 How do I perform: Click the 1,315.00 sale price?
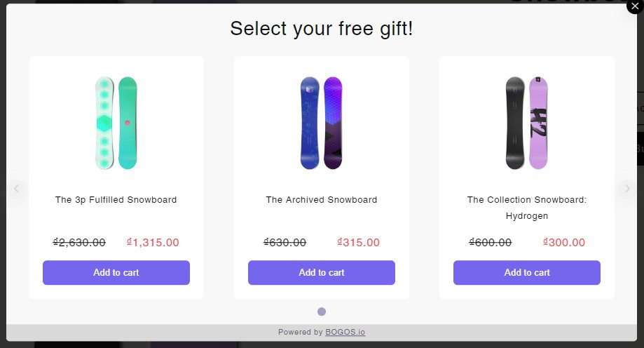click(153, 243)
